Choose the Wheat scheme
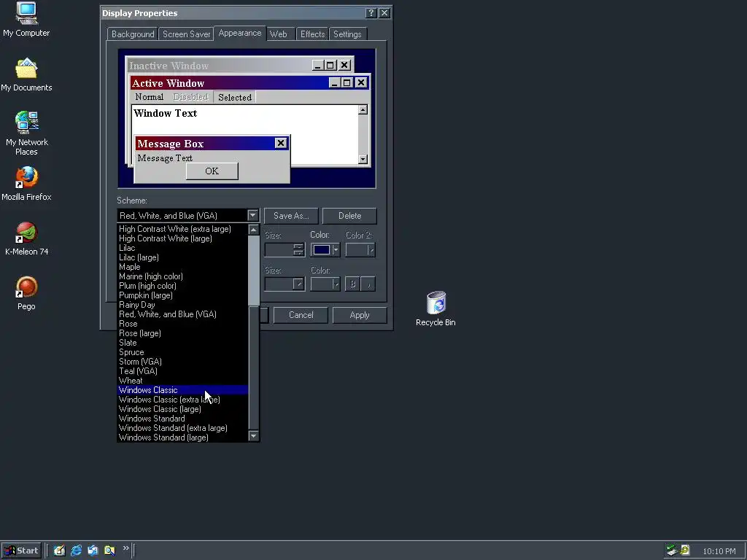 pos(182,381)
